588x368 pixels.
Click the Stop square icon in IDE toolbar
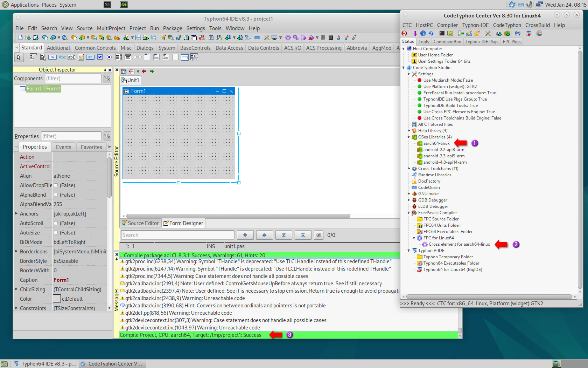331,38
